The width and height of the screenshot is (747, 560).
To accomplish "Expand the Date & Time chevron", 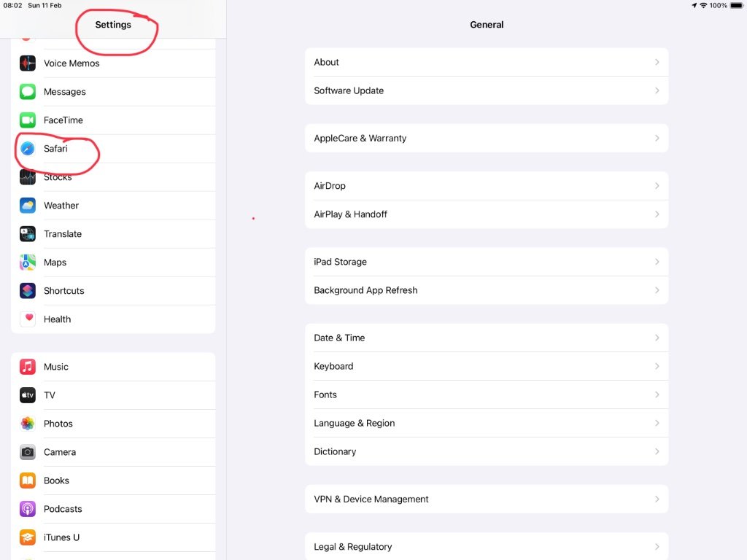I will pyautogui.click(x=657, y=338).
